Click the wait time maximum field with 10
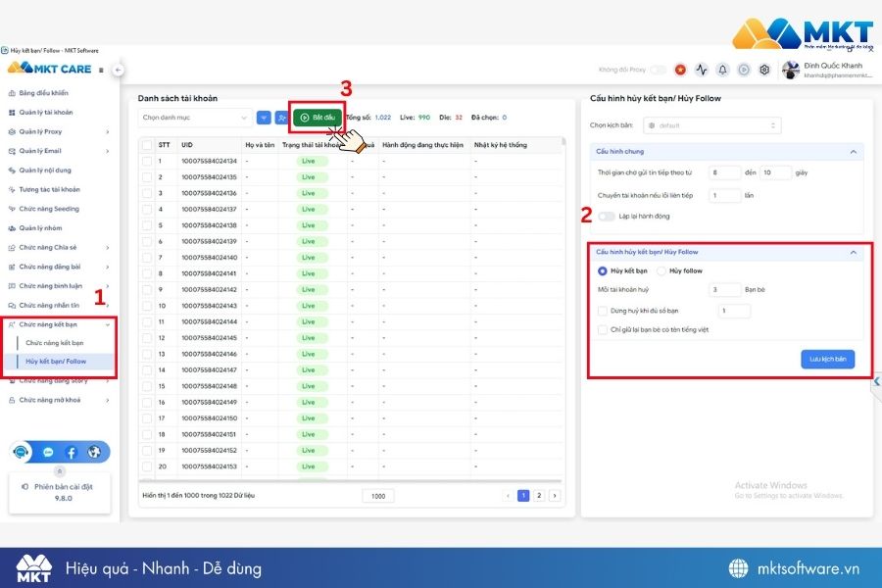This screenshot has width=882, height=588. point(776,172)
